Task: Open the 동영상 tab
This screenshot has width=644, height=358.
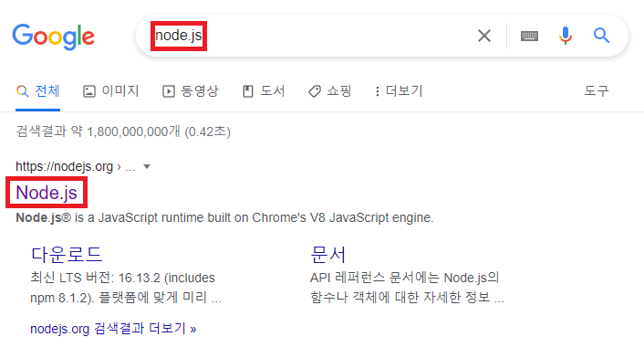Action: [x=190, y=90]
